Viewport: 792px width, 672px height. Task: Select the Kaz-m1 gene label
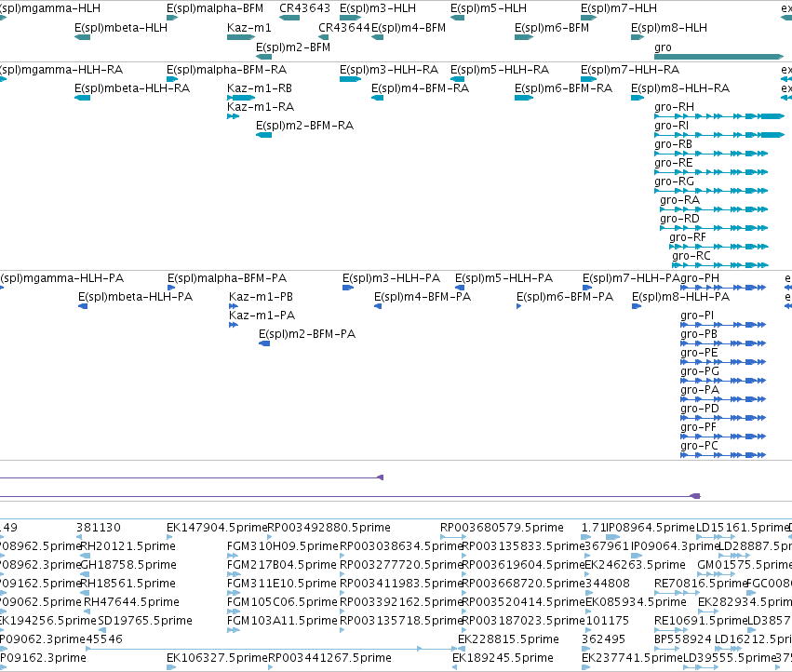point(249,28)
